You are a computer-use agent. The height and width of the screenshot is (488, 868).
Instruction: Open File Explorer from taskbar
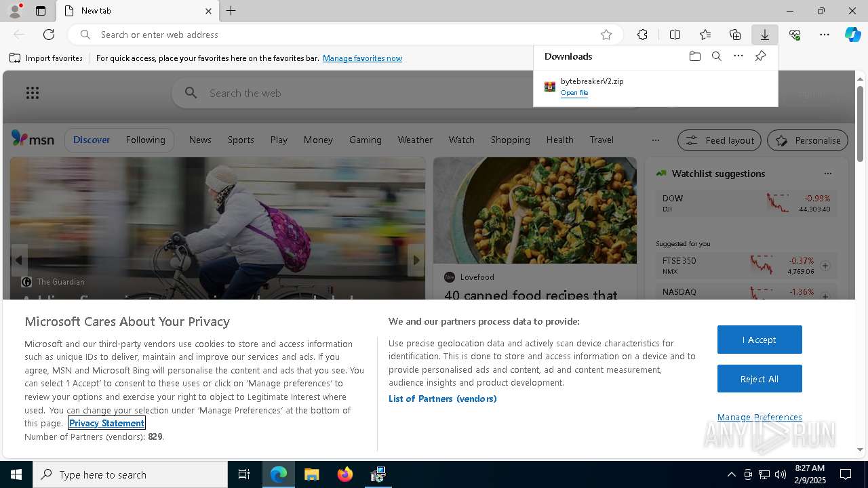coord(312,474)
